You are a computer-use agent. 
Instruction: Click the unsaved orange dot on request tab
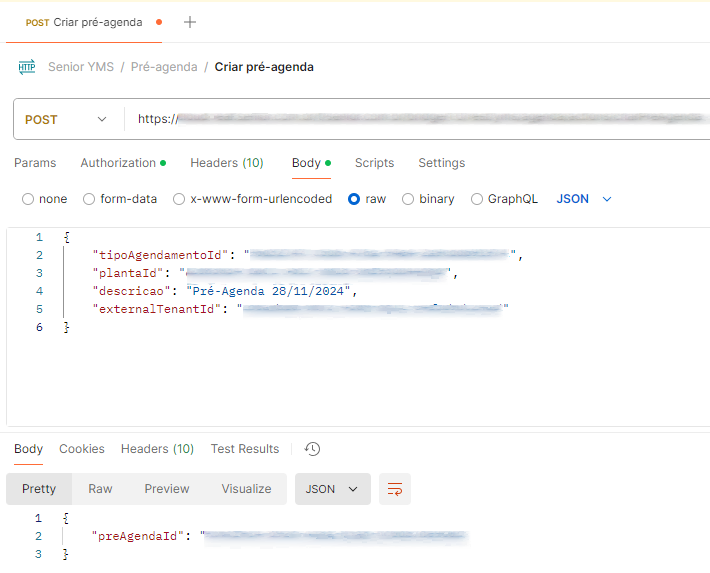(x=159, y=22)
